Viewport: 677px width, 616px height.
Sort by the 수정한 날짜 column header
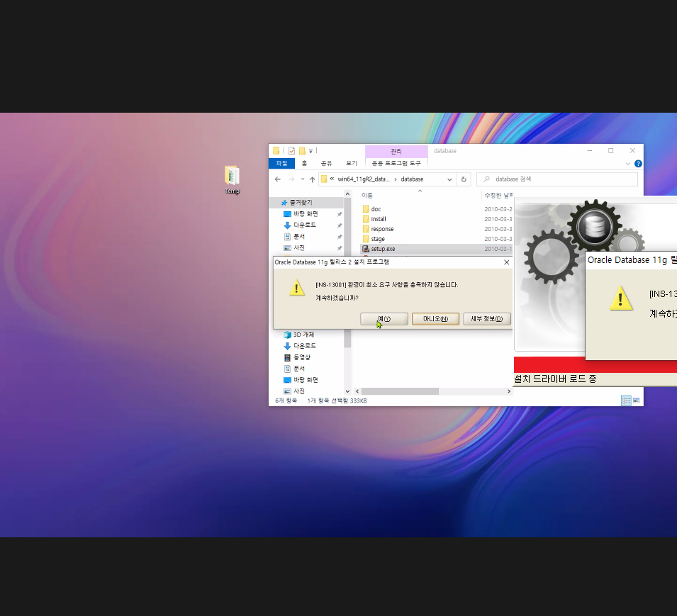[498, 196]
